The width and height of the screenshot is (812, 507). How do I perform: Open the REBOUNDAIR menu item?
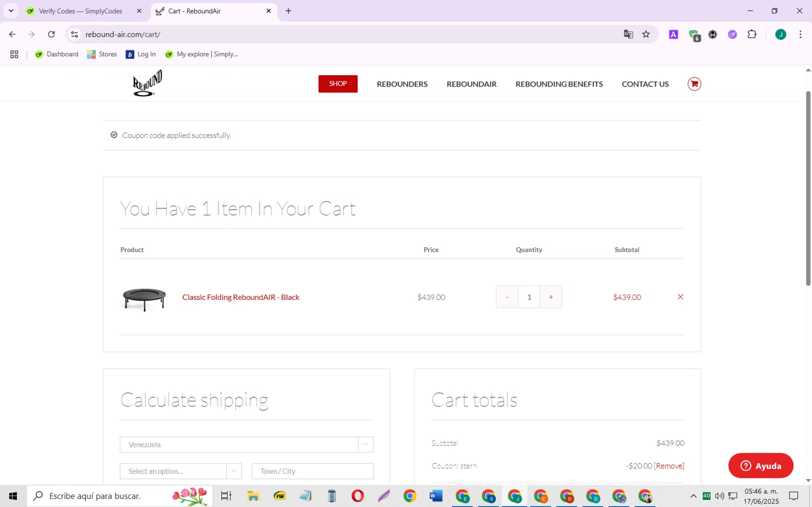472,84
